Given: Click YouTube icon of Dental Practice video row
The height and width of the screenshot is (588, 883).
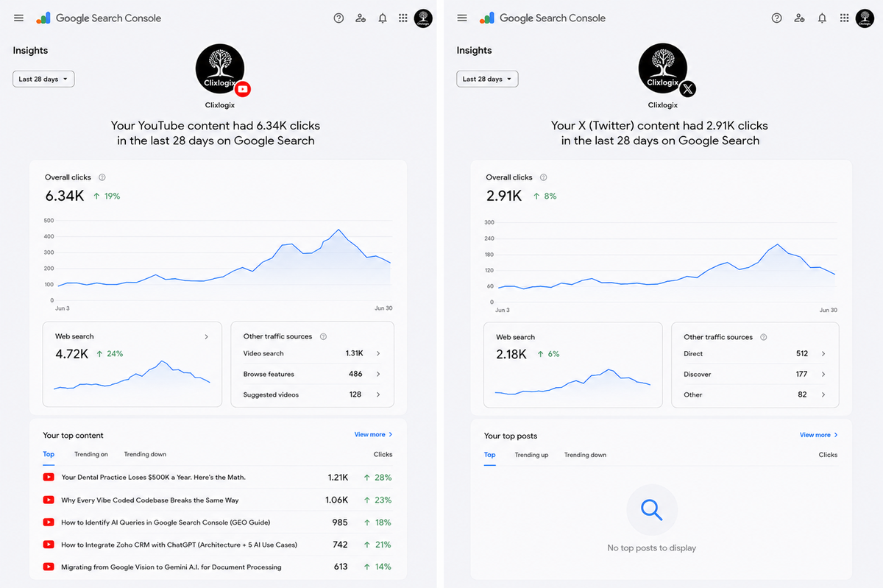Looking at the screenshot, I should (x=49, y=477).
